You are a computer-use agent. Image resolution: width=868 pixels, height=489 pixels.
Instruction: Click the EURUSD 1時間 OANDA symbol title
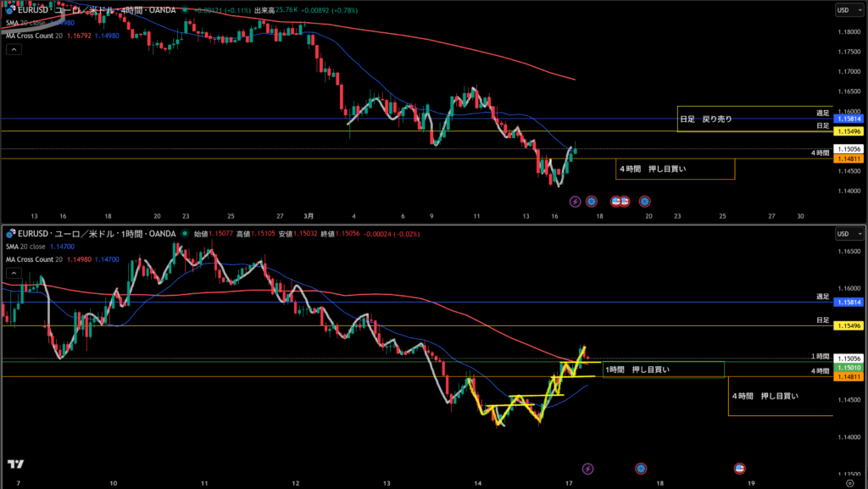(97, 233)
